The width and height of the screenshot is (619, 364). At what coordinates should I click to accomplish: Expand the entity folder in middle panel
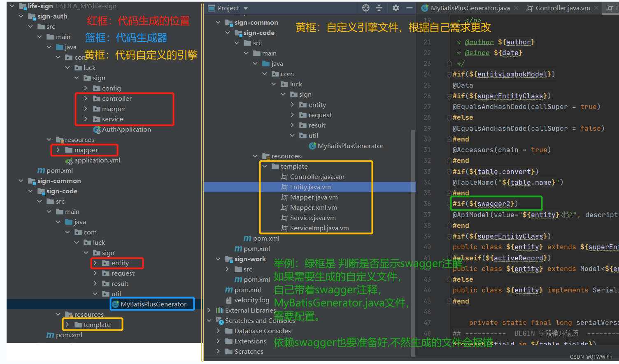[292, 105]
